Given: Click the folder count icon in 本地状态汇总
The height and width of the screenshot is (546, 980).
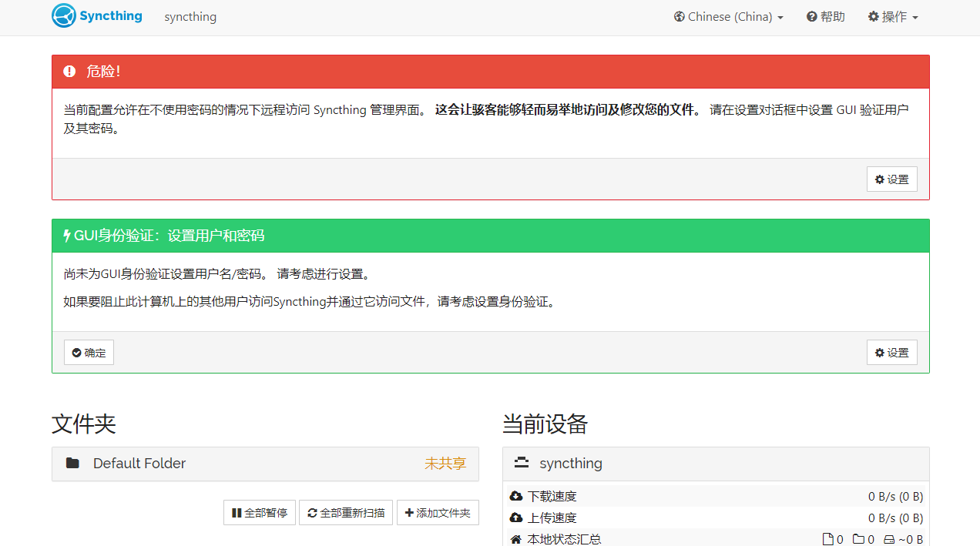Looking at the screenshot, I should 858,540.
